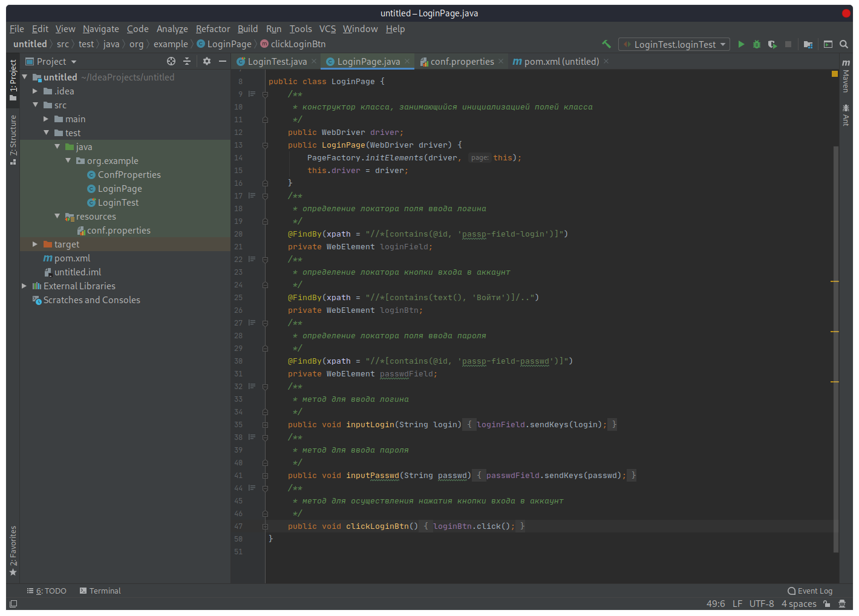Expand the target folder in tree
Image resolution: width=859 pixels, height=616 pixels.
(x=35, y=244)
